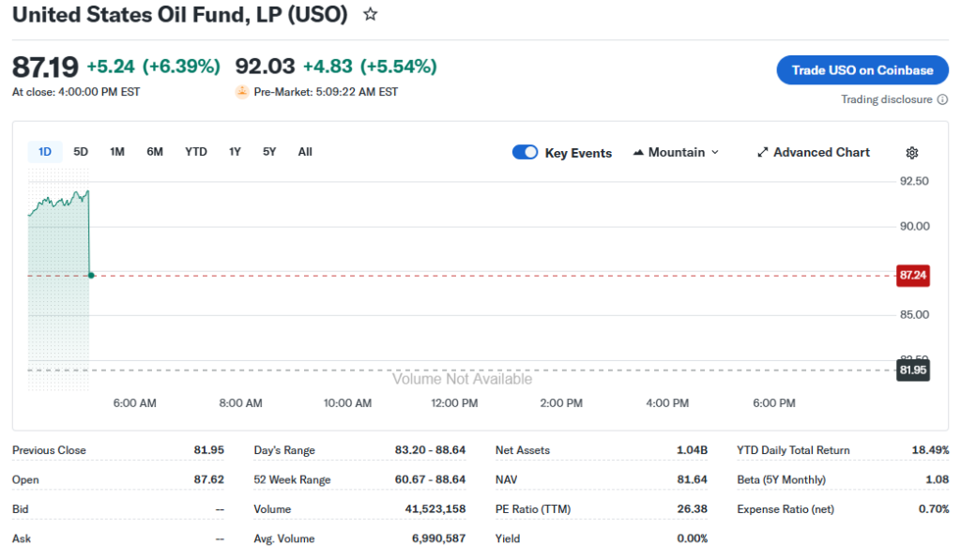
Task: Click the Trading disclosure info icon
Action: point(941,99)
